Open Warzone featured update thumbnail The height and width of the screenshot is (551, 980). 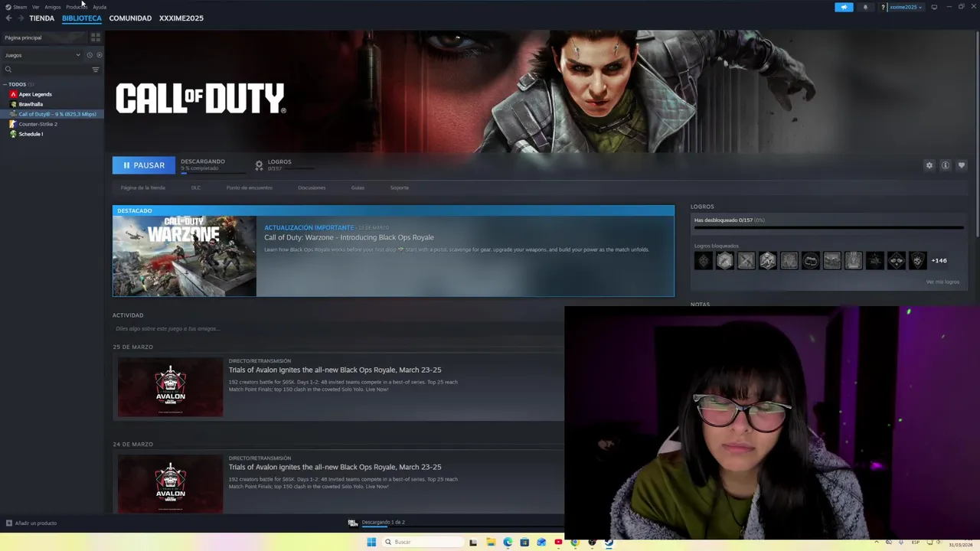pyautogui.click(x=185, y=256)
